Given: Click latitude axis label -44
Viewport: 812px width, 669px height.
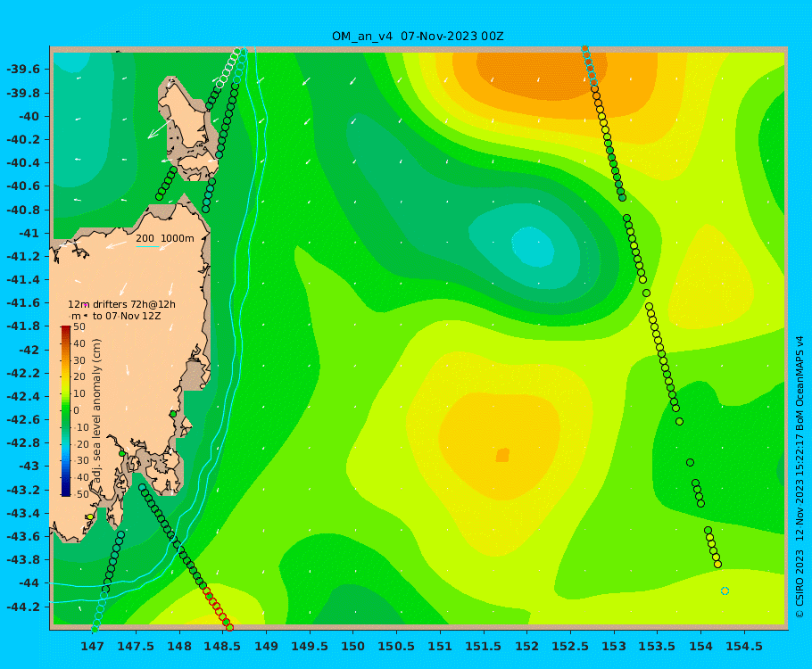Looking at the screenshot, I should pyautogui.click(x=29, y=583).
